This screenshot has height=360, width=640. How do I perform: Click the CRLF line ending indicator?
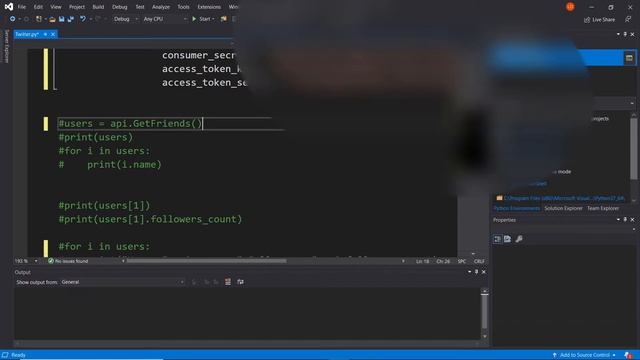479,261
